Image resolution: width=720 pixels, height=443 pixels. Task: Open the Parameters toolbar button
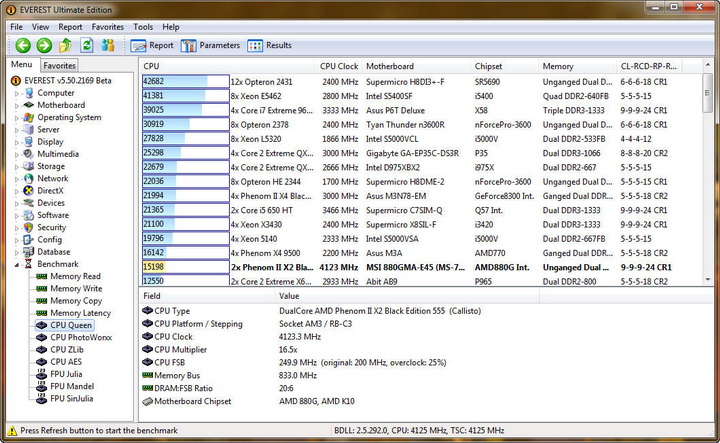[210, 45]
